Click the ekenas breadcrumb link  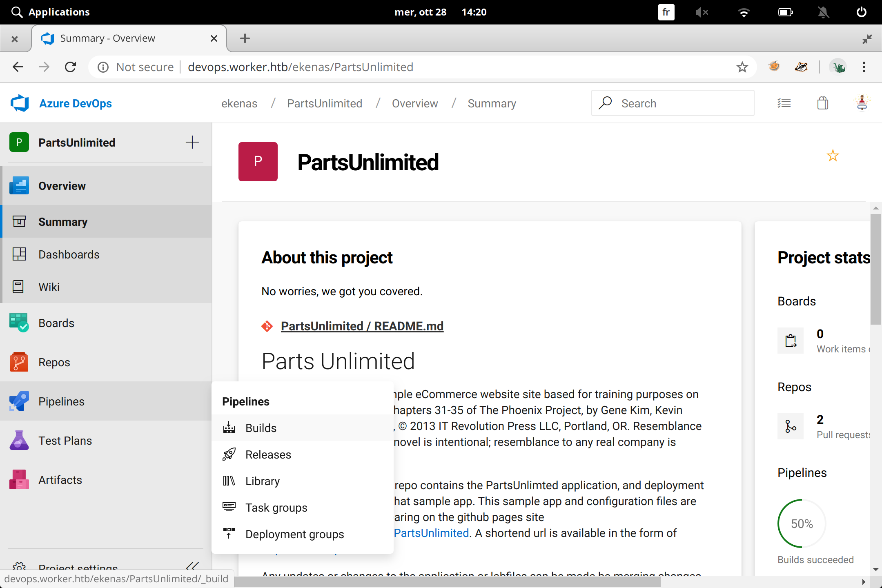click(x=239, y=103)
